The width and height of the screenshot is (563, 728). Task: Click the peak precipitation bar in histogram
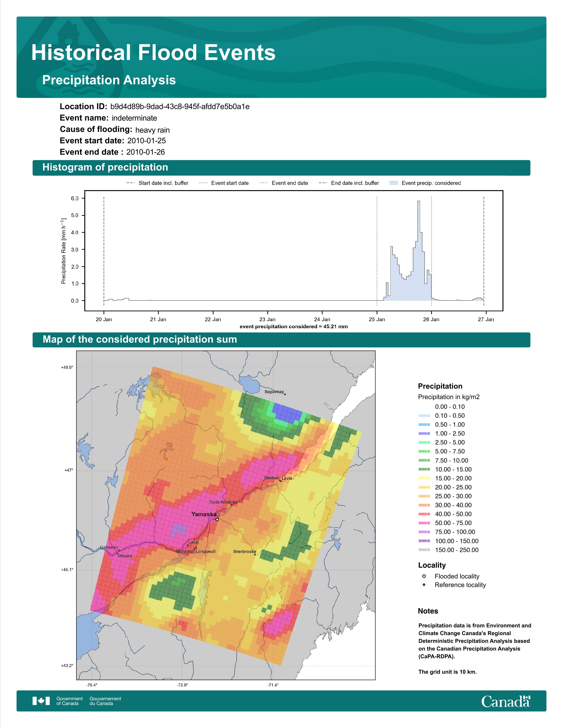click(419, 251)
